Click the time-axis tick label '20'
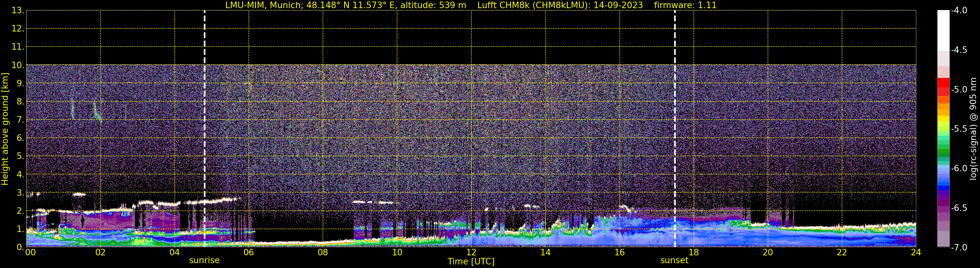The height and width of the screenshot is (268, 980). click(x=768, y=252)
